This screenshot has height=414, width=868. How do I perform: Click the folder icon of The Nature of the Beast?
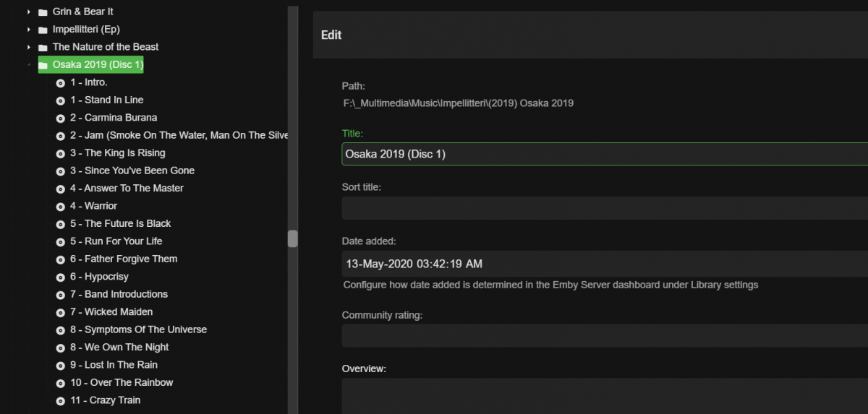(43, 47)
